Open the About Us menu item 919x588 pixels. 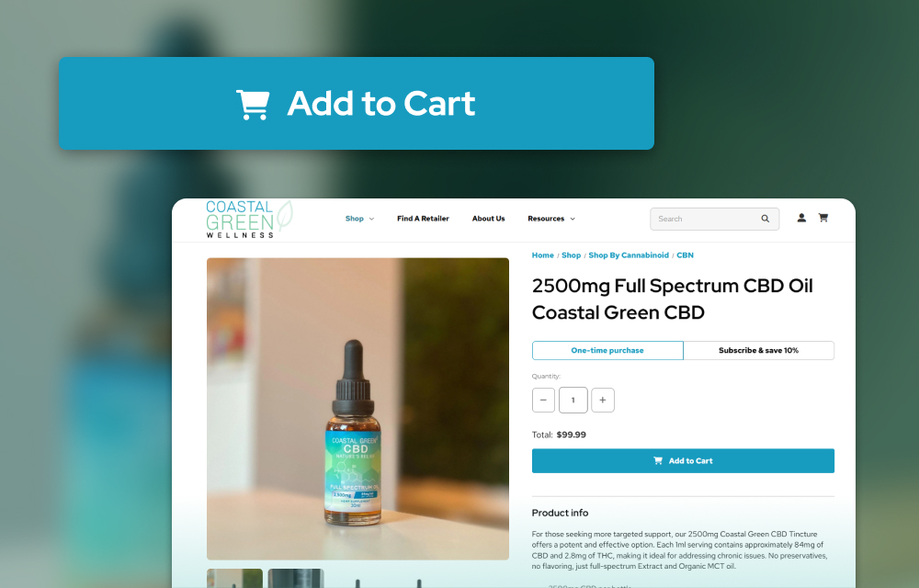tap(488, 219)
